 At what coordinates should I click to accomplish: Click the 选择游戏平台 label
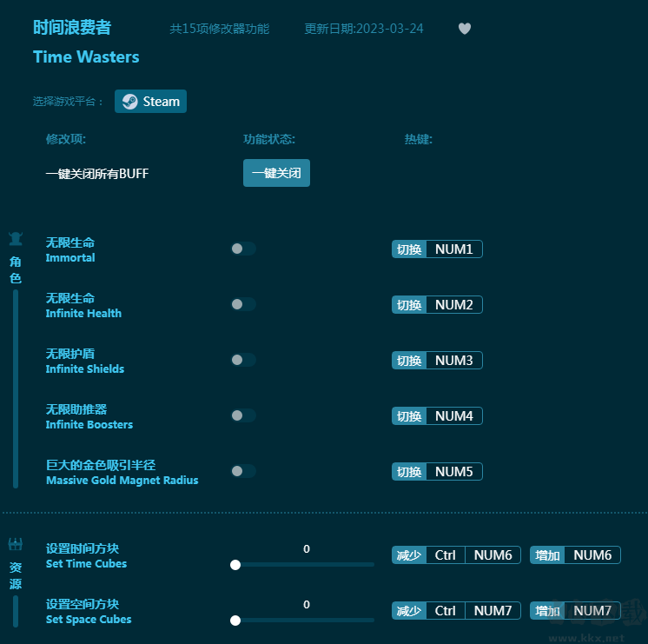68,102
